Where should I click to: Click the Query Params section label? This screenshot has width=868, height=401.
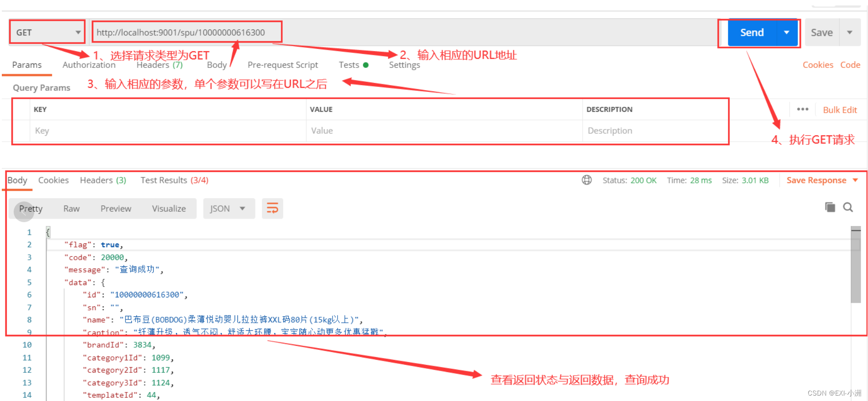[42, 88]
